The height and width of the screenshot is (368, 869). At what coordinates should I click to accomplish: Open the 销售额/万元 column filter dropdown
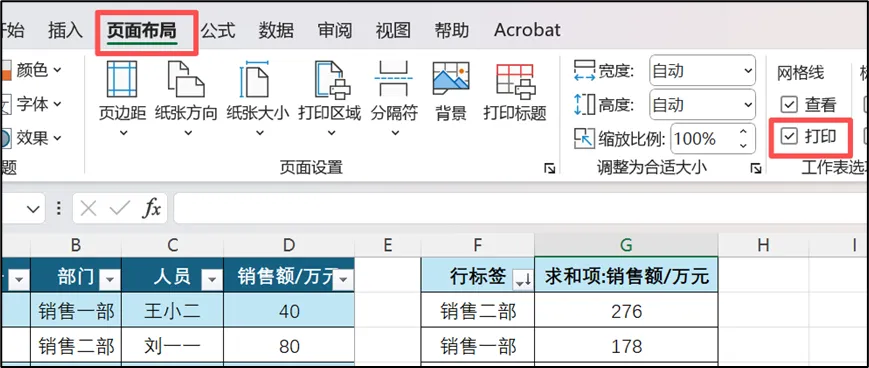pos(344,280)
